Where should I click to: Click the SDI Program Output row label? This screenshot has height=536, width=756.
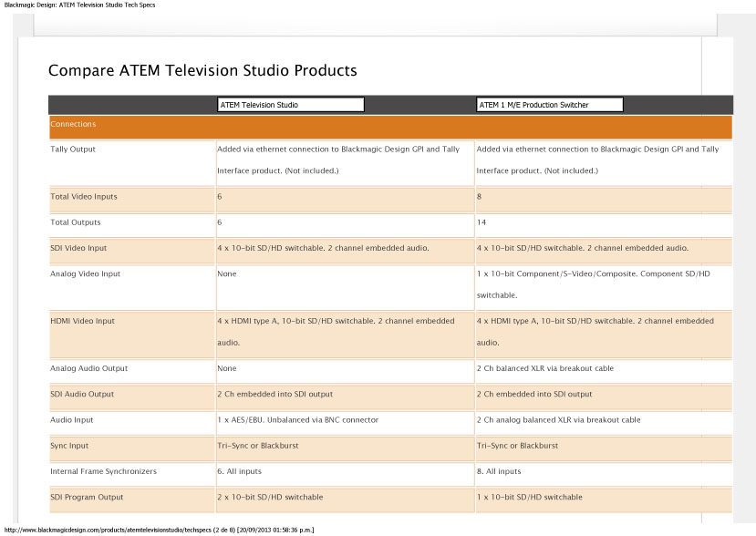(87, 498)
